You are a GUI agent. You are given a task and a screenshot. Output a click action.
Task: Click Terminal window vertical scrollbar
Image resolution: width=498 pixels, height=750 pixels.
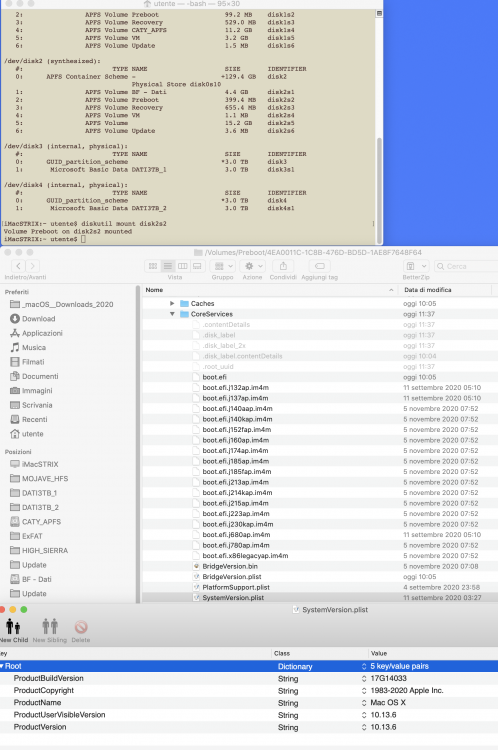[379, 190]
